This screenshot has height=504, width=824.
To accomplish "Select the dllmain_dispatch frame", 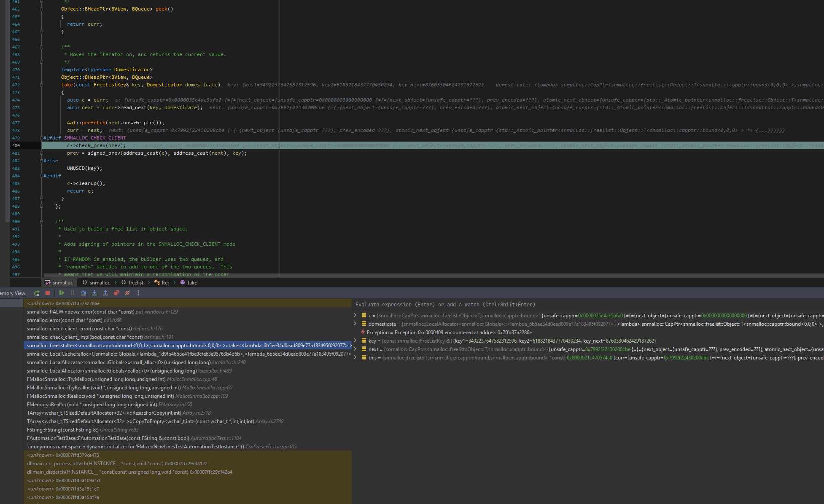I will tap(188, 472).
